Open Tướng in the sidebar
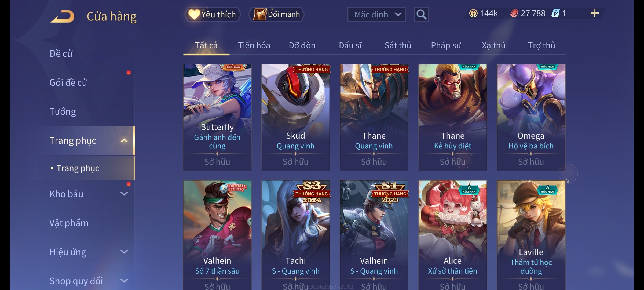The image size is (644, 290). (x=63, y=111)
